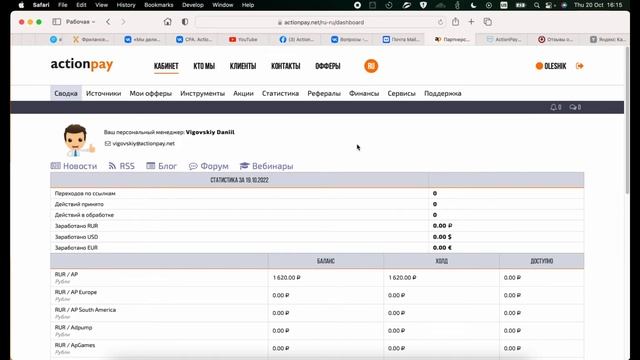640x360 pixels.
Task: Click the Переходов по ссылкам row label
Action: (85, 193)
